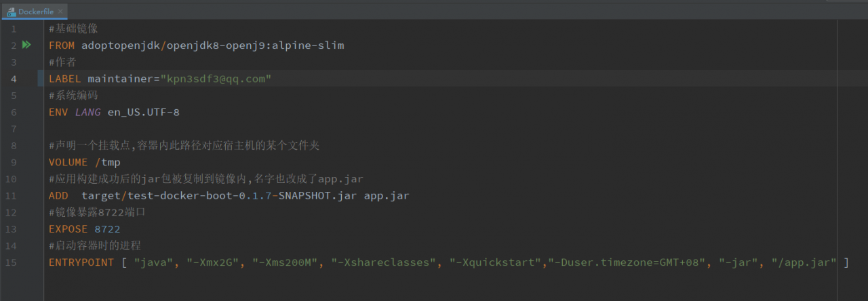This screenshot has height=301, width=868.
Task: Click the ENTRYPOINT keyword on line 15
Action: [81, 262]
